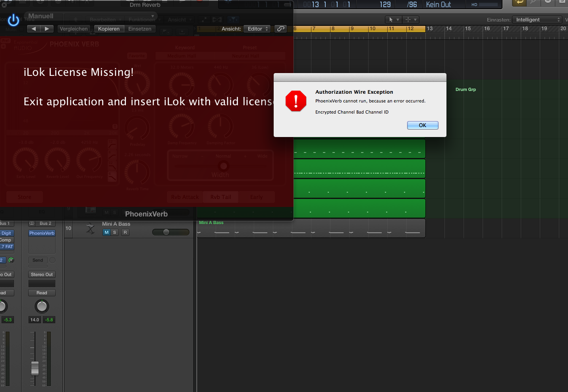The image size is (568, 392).
Task: Open the Stereo Out output slot
Action: click(42, 274)
